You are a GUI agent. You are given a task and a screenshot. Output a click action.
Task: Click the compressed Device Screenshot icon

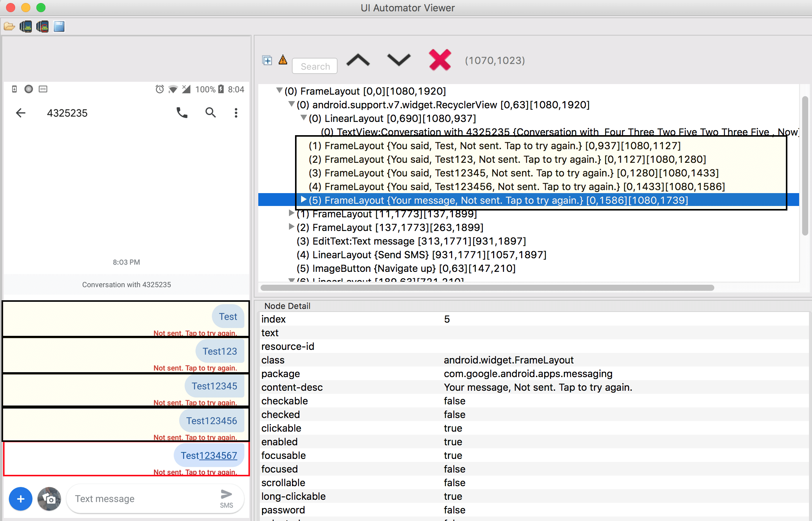point(42,27)
